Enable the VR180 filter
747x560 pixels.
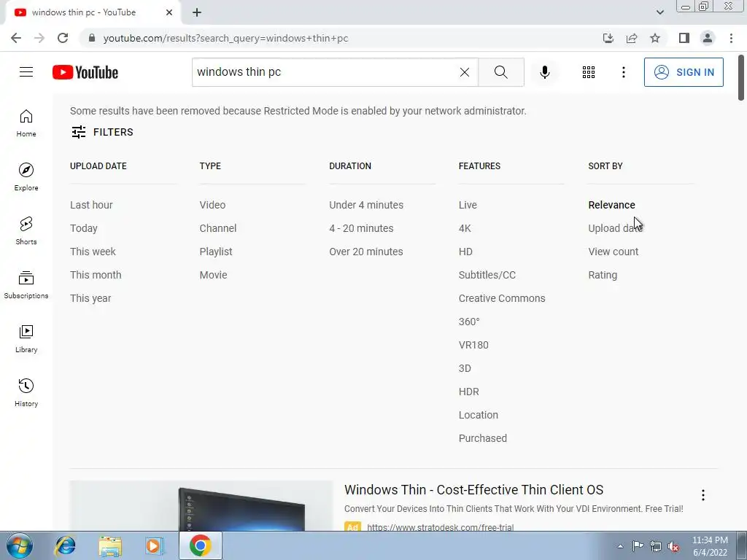pos(473,345)
